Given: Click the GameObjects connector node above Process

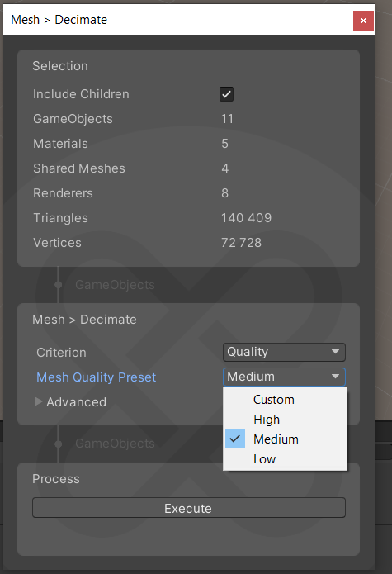Looking at the screenshot, I should pos(58,444).
